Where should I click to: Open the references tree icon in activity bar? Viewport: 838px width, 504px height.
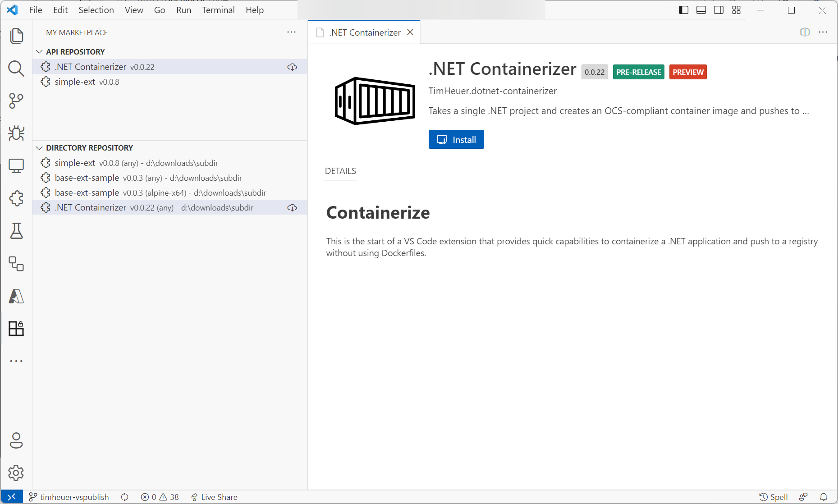[x=16, y=264]
